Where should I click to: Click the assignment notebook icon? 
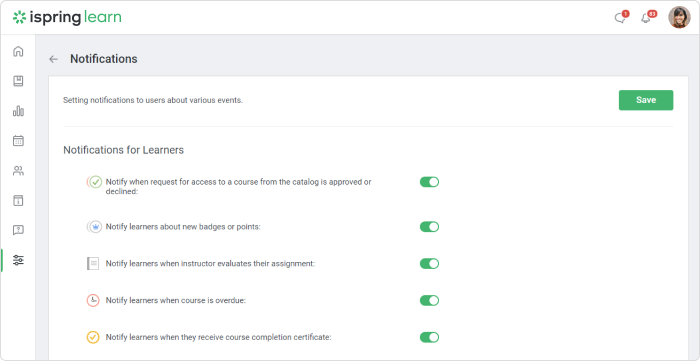(92, 263)
